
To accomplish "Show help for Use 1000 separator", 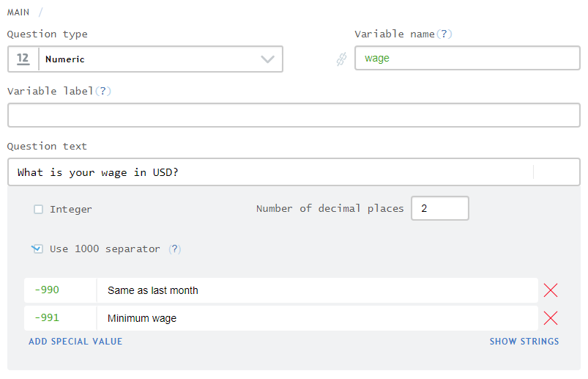I will (x=174, y=249).
